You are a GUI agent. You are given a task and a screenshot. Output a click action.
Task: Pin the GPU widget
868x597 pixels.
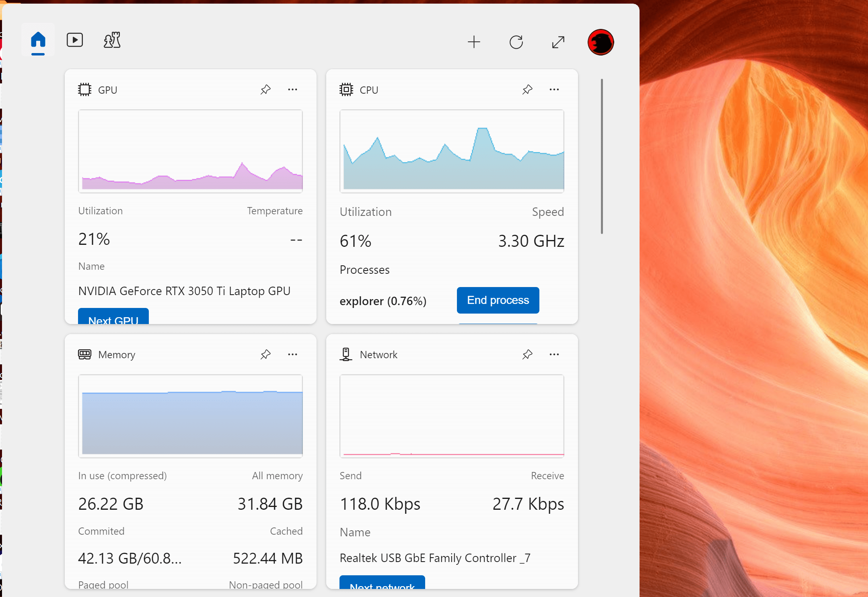[x=265, y=89]
